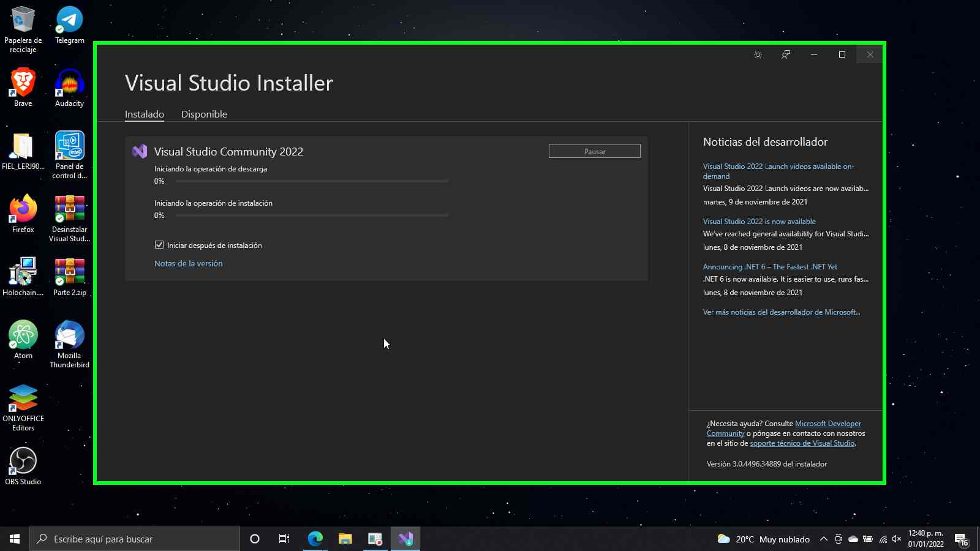The width and height of the screenshot is (980, 551).
Task: Open the Start menu
Action: pyautogui.click(x=13, y=539)
